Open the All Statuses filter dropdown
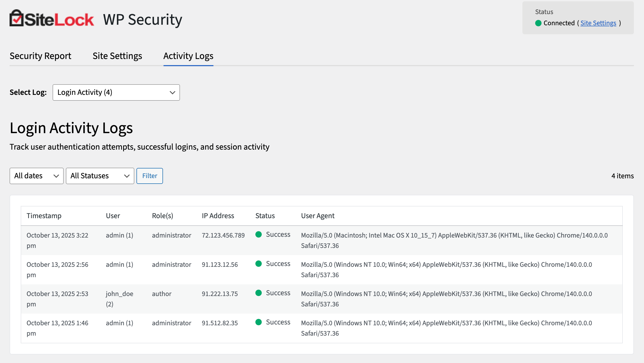The height and width of the screenshot is (363, 644). click(100, 176)
